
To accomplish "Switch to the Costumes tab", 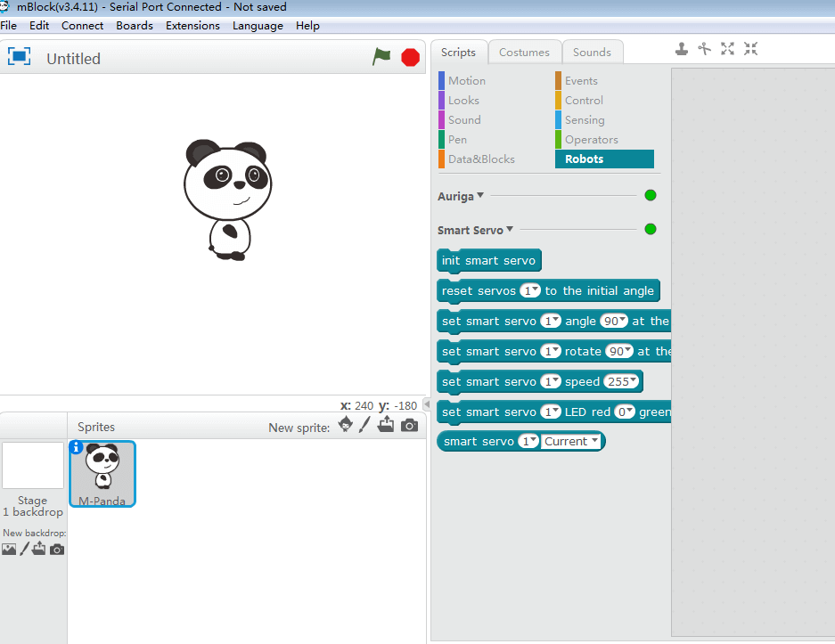I will (525, 53).
